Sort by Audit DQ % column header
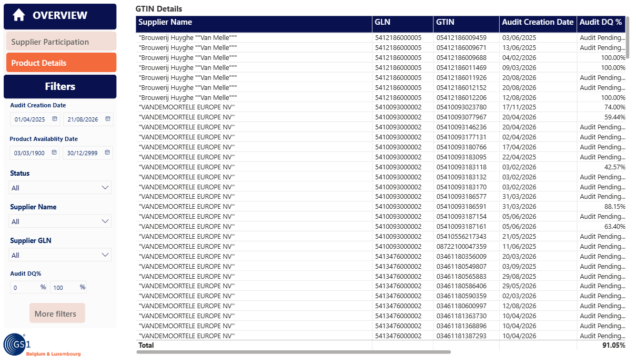Screen dimensions: 636x364 pos(600,22)
